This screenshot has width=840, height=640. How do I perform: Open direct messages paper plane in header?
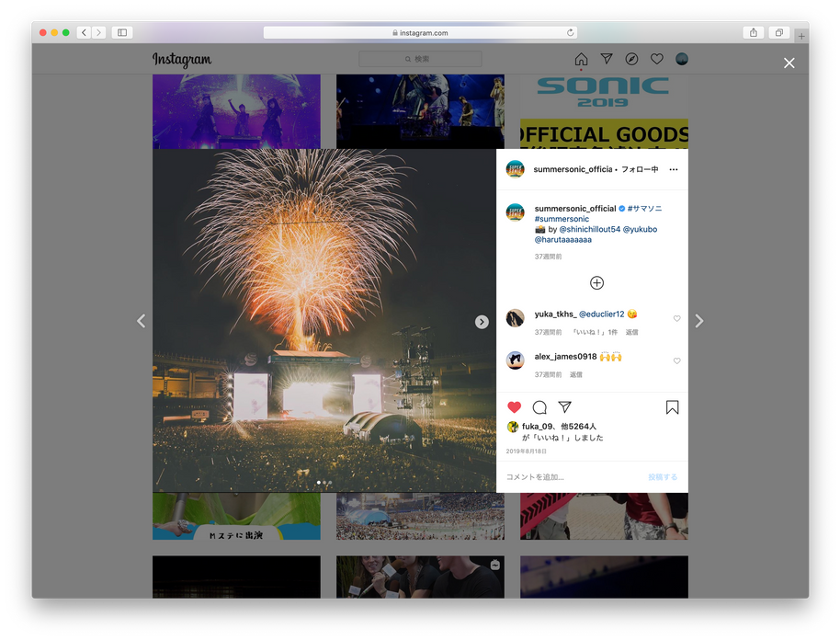click(x=607, y=59)
